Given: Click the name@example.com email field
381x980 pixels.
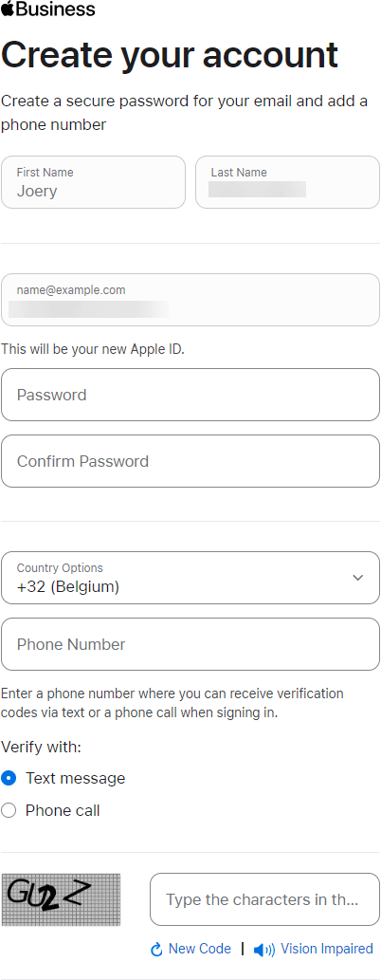Looking at the screenshot, I should 190,300.
